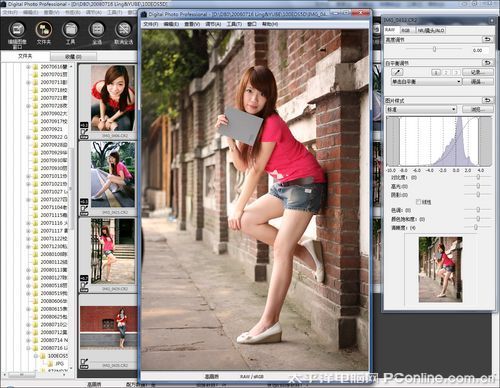Select the thumbnail of girl sitting on bench
This screenshot has width=500, height=388.
coord(113,174)
